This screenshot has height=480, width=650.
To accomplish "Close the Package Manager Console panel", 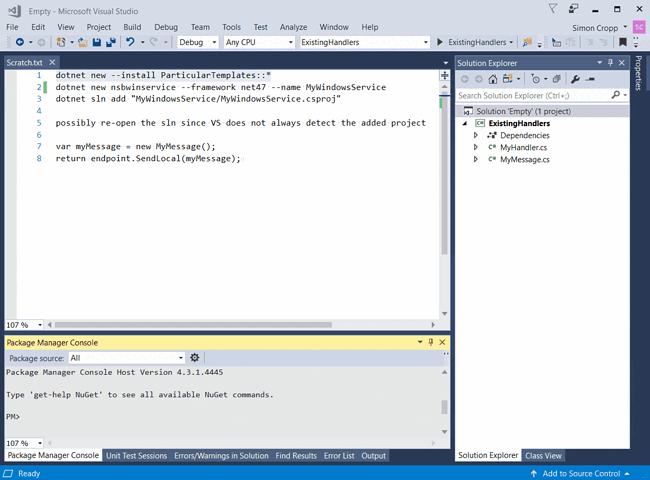I will click(x=442, y=342).
